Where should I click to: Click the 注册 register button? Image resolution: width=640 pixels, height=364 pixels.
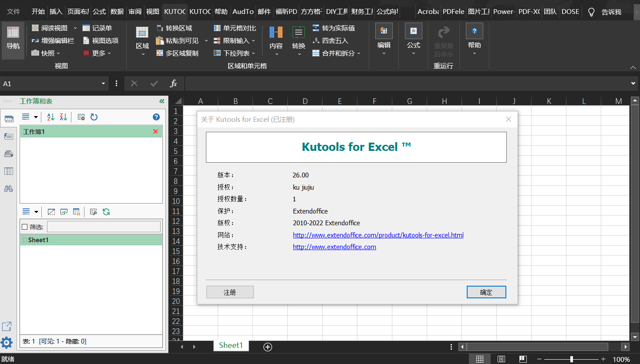pos(230,292)
